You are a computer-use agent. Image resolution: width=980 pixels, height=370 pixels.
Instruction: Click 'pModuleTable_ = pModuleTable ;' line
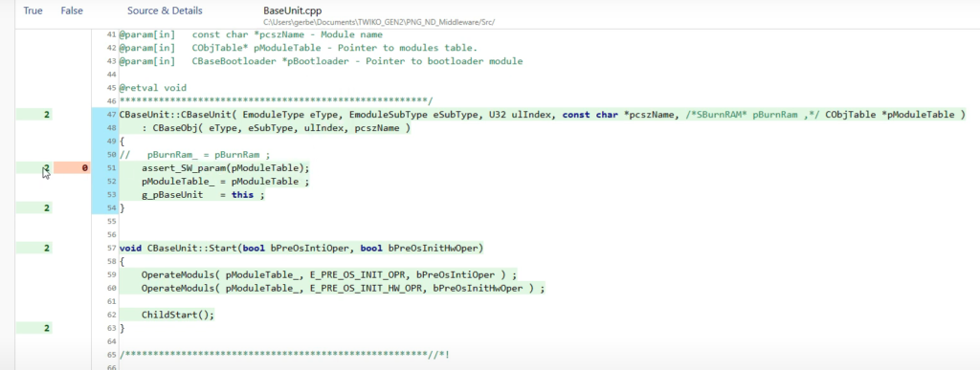[226, 181]
